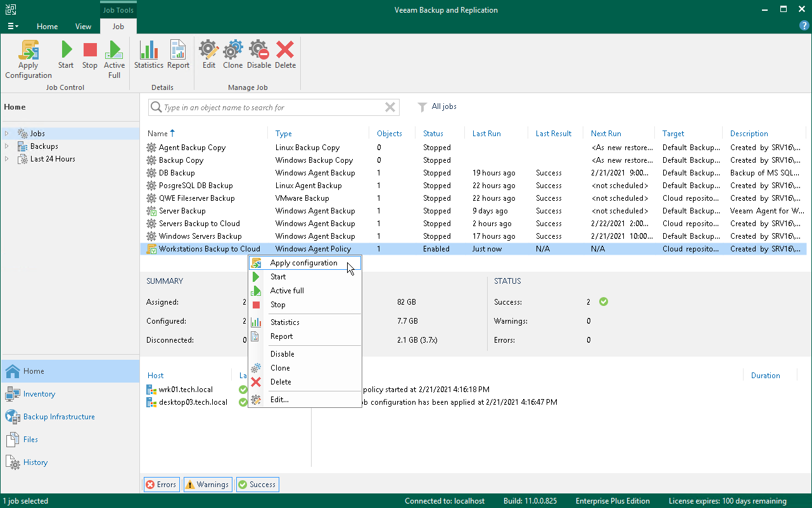Open Inventory view icon in sidebar
812x508 pixels.
[x=12, y=394]
